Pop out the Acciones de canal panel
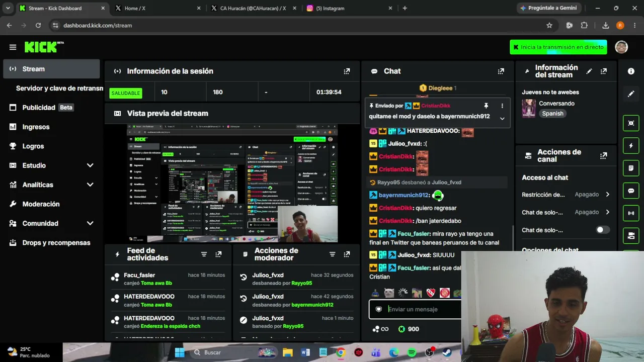The height and width of the screenshot is (362, 644). 603,156
